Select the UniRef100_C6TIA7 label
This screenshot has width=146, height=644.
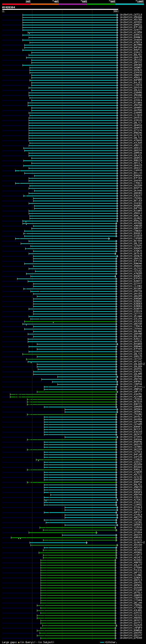(131, 359)
